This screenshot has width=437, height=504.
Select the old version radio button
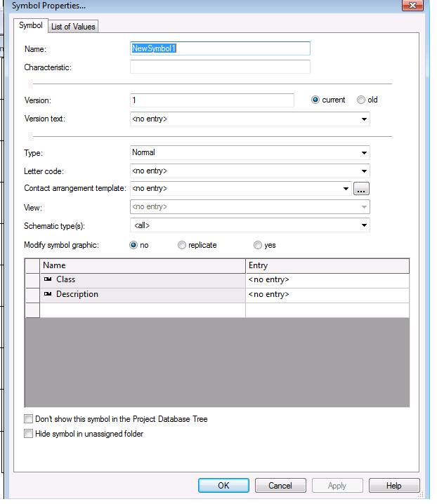pos(360,100)
